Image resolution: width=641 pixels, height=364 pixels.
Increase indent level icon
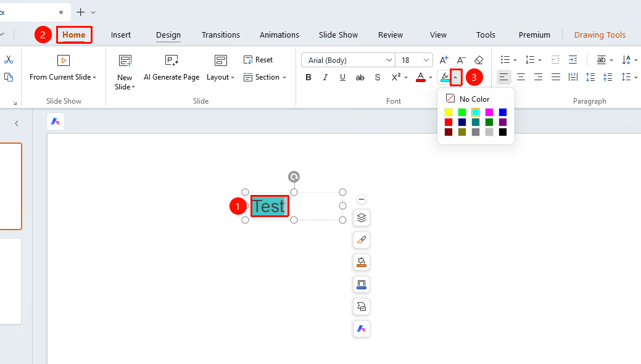pos(573,60)
